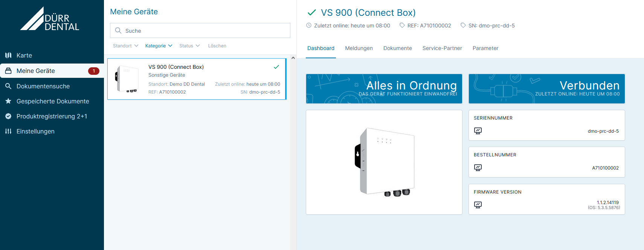Image resolution: width=644 pixels, height=250 pixels.
Task: Click the FIRMWARE VERSION card label
Action: pyautogui.click(x=497, y=192)
